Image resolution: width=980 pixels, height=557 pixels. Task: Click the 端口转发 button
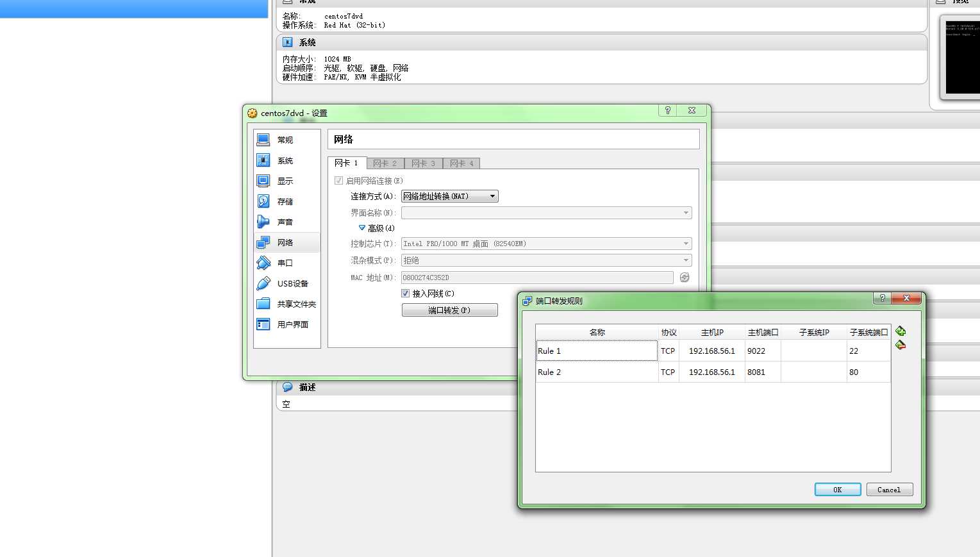click(x=449, y=310)
